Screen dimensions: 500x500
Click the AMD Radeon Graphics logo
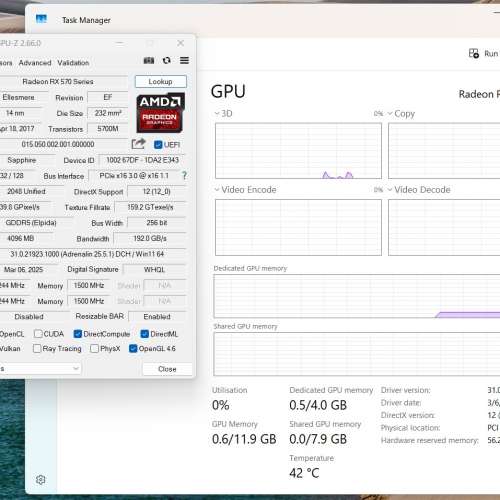click(x=160, y=112)
